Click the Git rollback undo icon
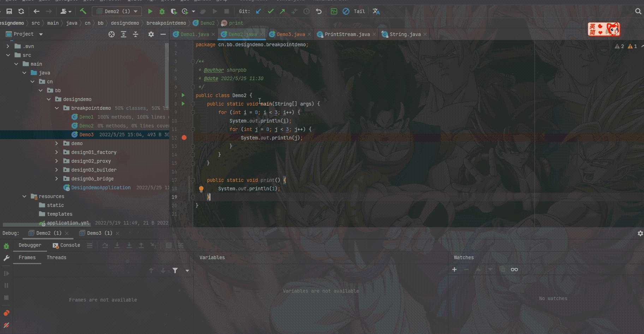Viewport: 644px width, 334px height. (319, 11)
